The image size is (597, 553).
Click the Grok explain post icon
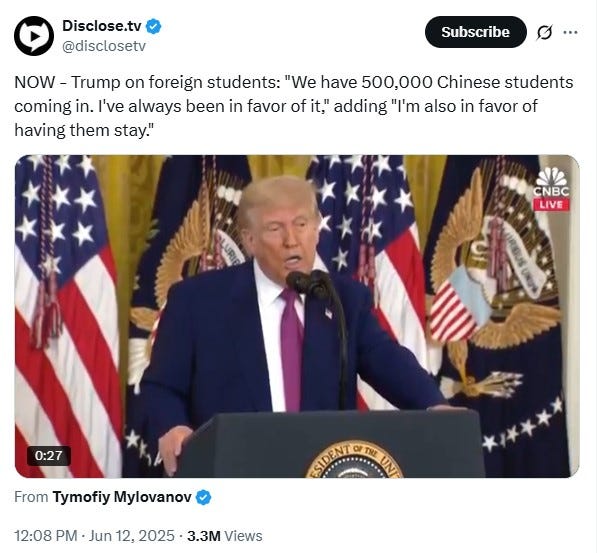point(544,33)
